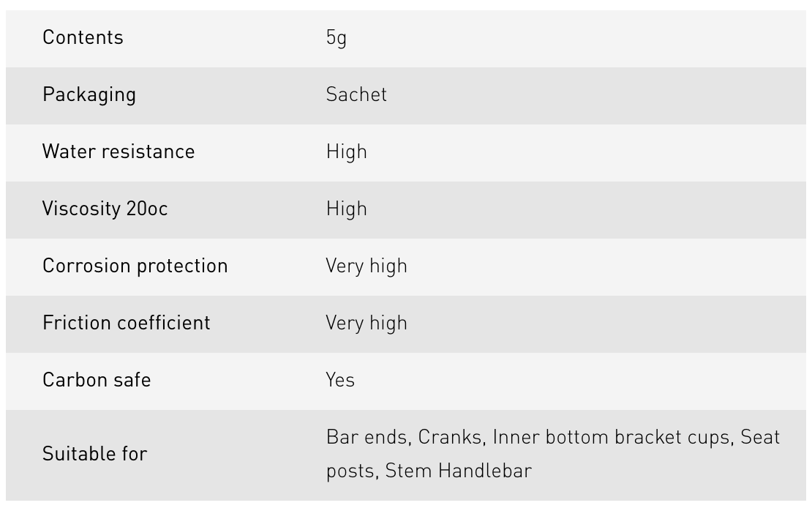This screenshot has width=812, height=508.
Task: Click the Carbon safe label
Action: (97, 380)
